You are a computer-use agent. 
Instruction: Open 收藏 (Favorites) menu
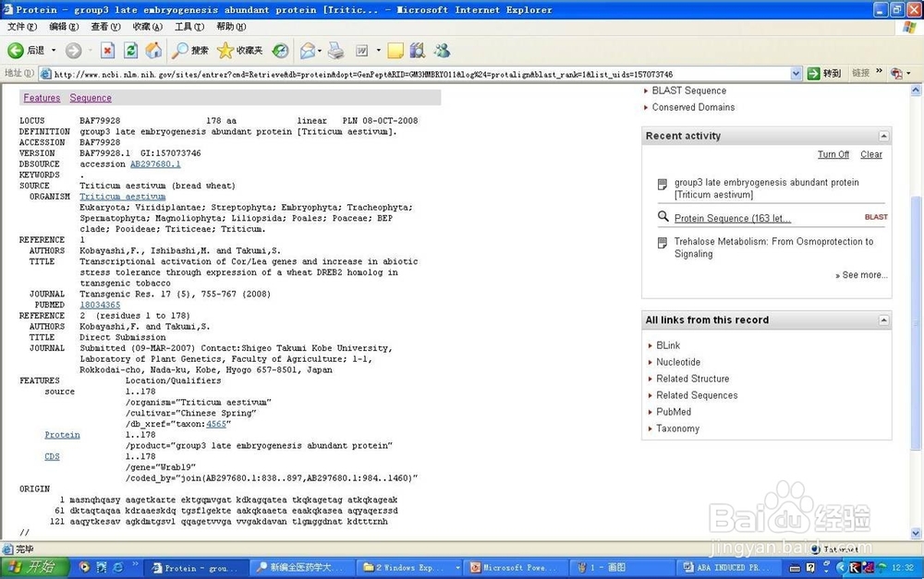[147, 27]
